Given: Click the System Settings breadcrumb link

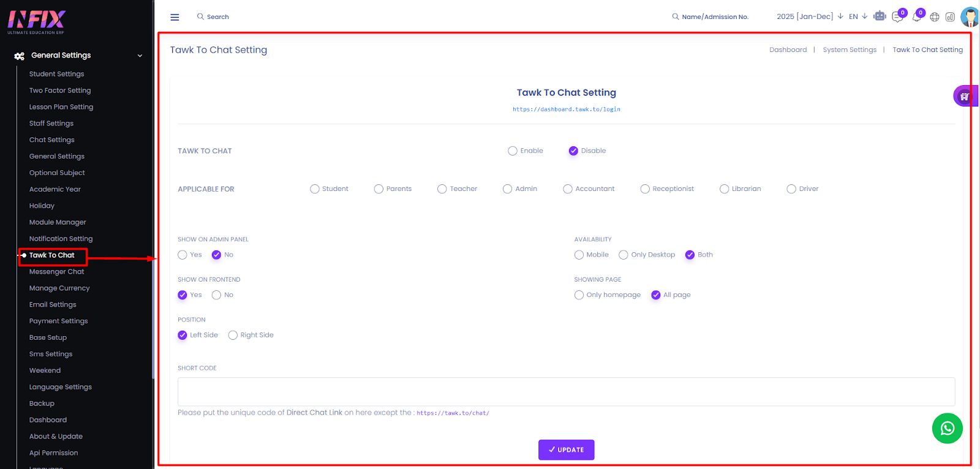Looking at the screenshot, I should (850, 50).
